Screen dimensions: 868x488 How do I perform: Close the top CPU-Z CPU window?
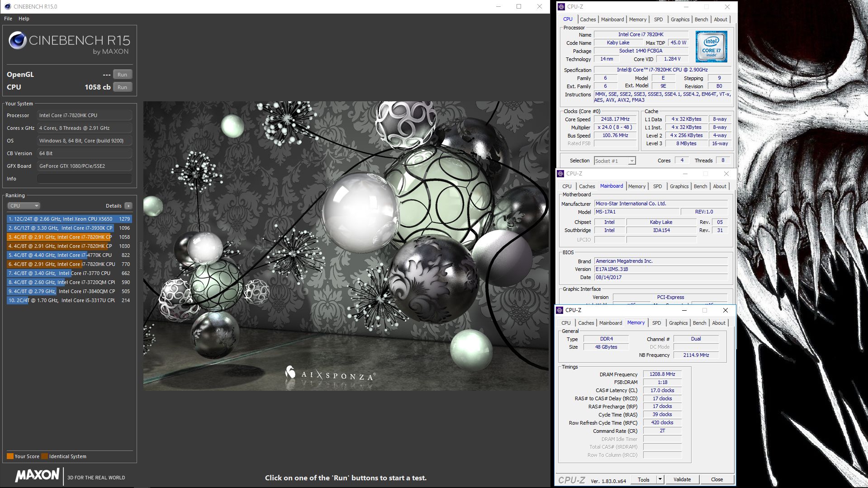pyautogui.click(x=727, y=6)
